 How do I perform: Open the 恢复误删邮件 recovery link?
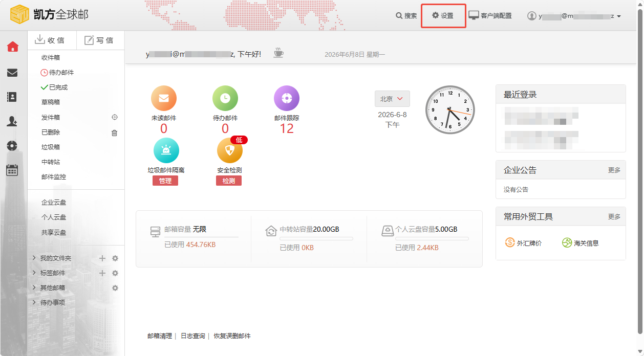pos(232,336)
